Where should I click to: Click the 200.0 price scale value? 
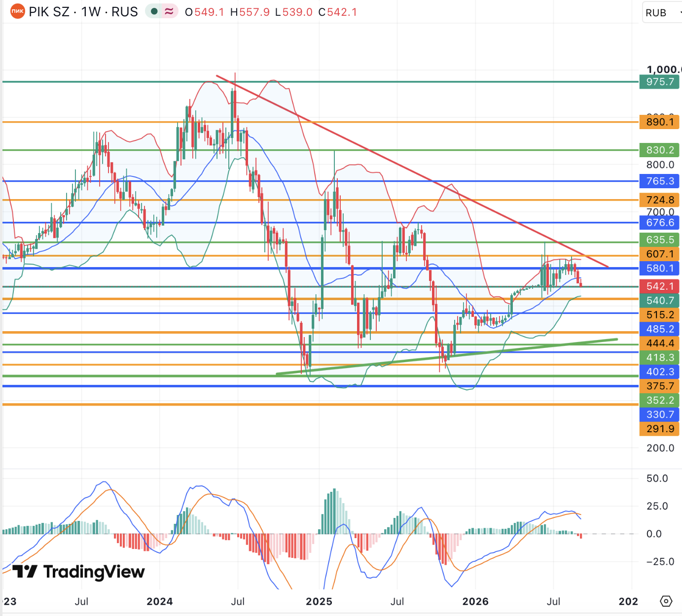(x=660, y=448)
